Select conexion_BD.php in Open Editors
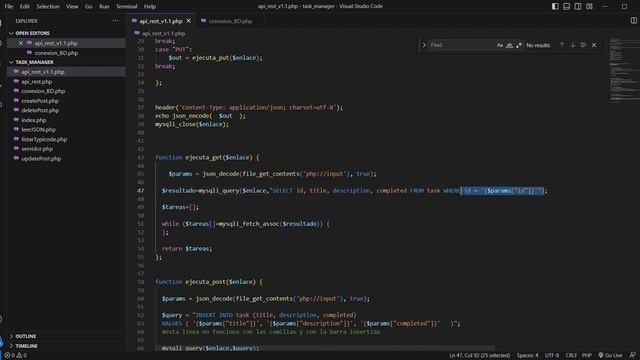640x360 pixels. 56,53
